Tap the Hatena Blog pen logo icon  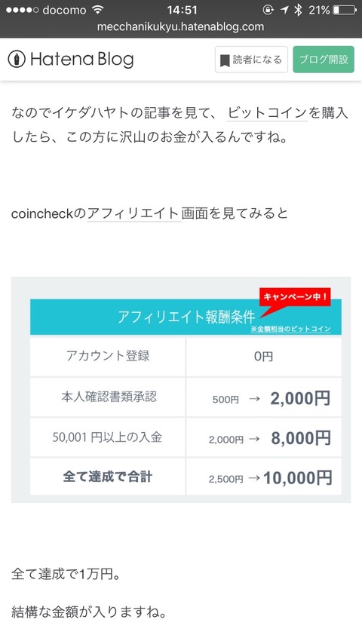[x=17, y=60]
